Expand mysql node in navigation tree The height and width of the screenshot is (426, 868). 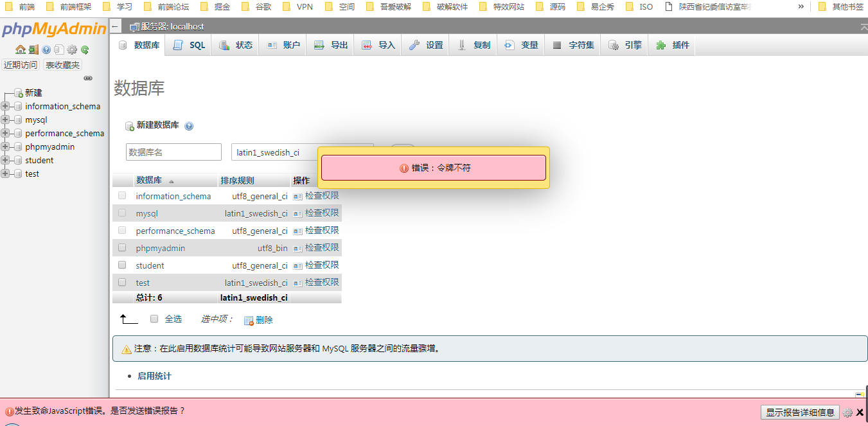[x=5, y=120]
